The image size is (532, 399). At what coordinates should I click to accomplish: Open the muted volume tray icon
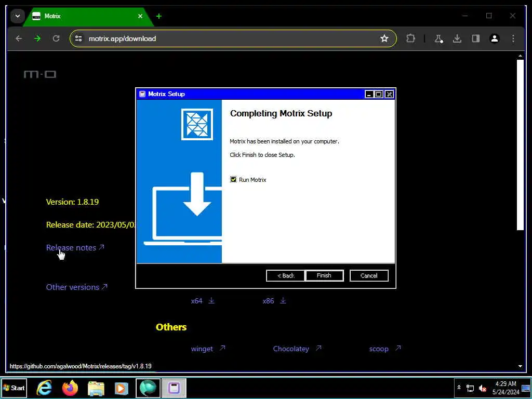click(x=482, y=388)
